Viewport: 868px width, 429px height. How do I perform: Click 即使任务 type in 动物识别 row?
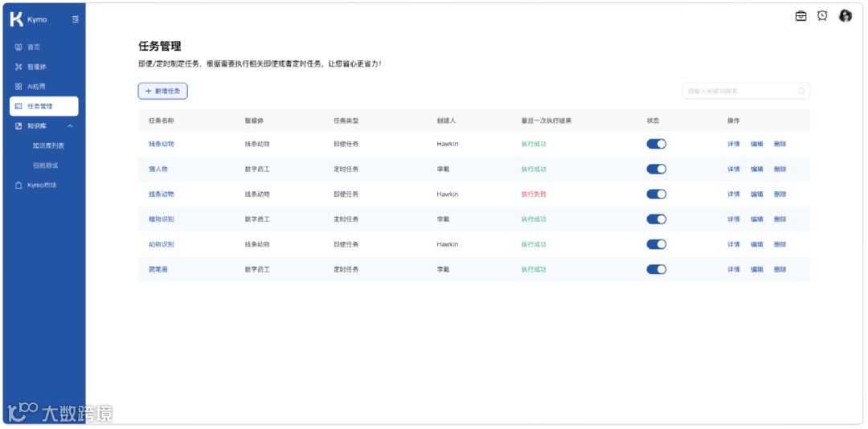click(x=346, y=244)
